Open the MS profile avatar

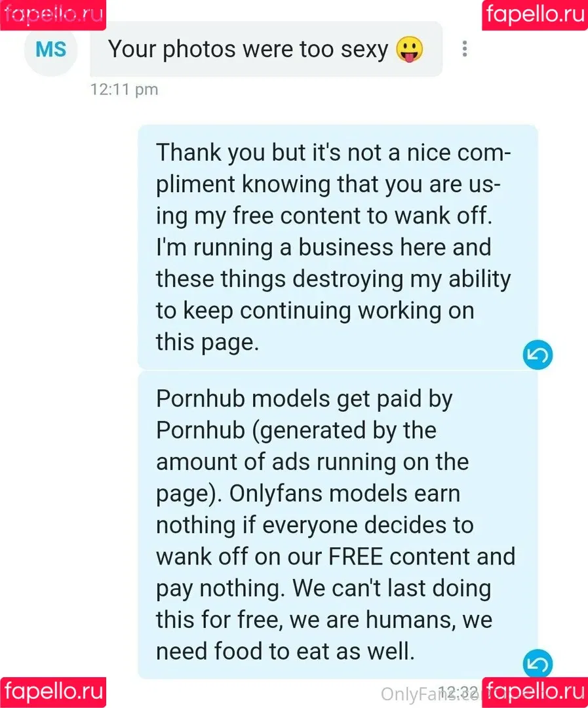click(x=50, y=49)
